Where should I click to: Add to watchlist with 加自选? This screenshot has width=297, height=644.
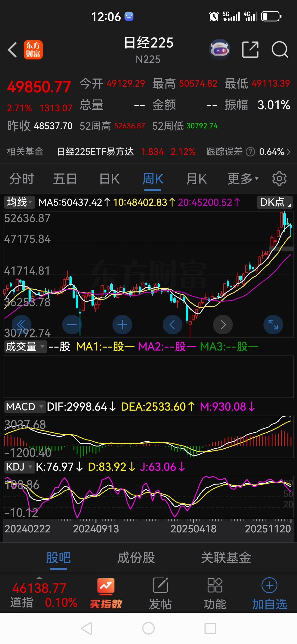click(x=269, y=593)
